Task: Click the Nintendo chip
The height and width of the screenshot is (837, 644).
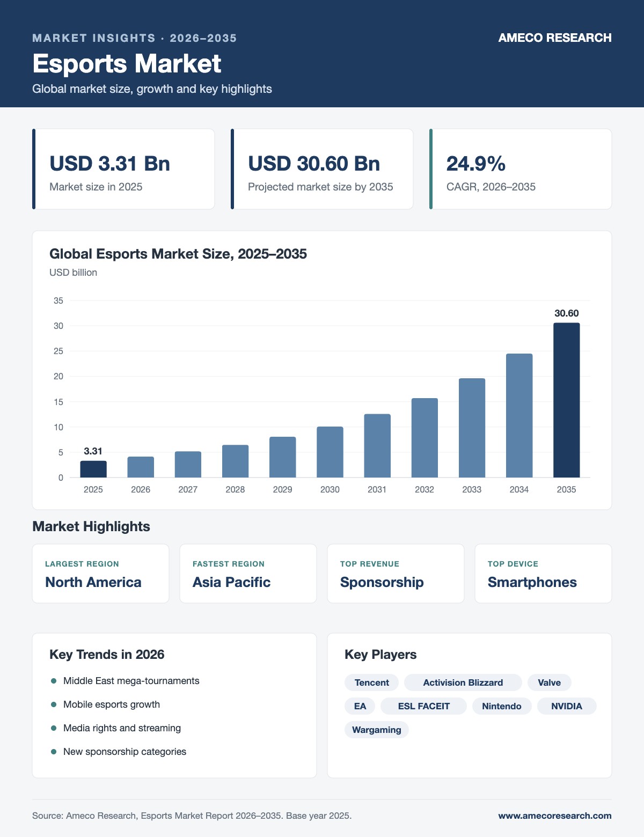Action: (502, 706)
